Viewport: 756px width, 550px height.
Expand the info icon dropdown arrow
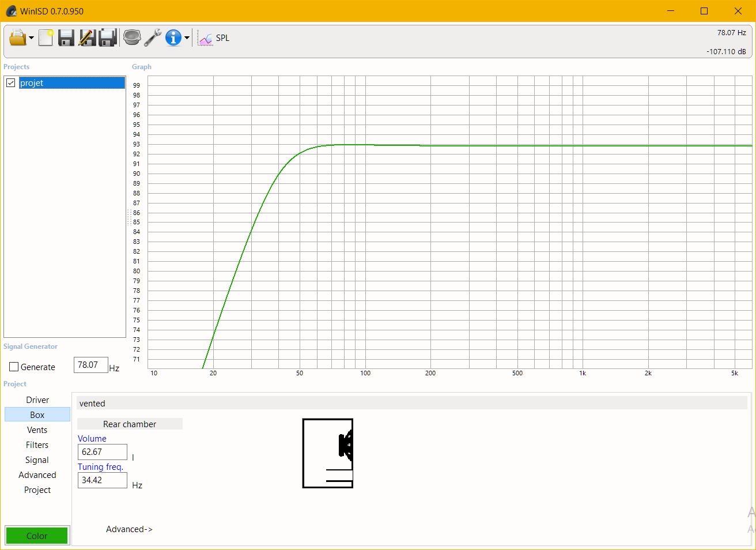(x=187, y=39)
